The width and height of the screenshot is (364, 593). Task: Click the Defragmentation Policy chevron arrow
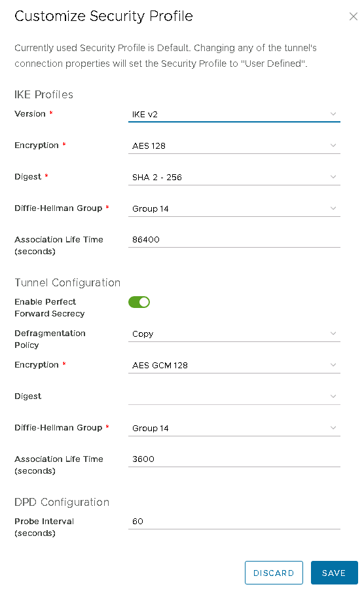pyautogui.click(x=333, y=334)
